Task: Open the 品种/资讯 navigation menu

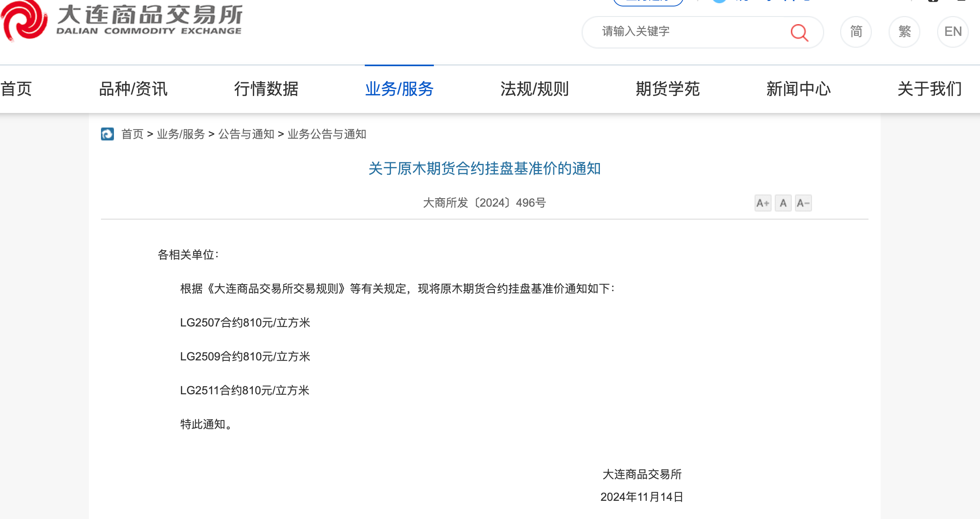Action: pyautogui.click(x=133, y=89)
